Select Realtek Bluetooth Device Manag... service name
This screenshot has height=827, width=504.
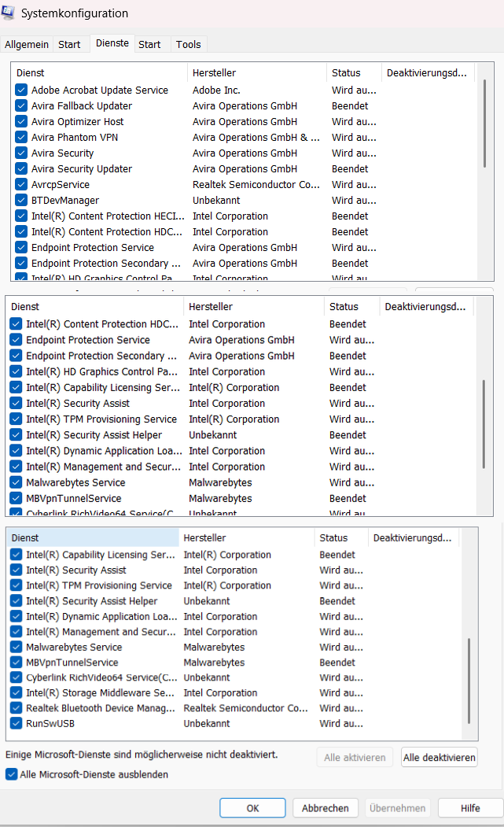(101, 708)
